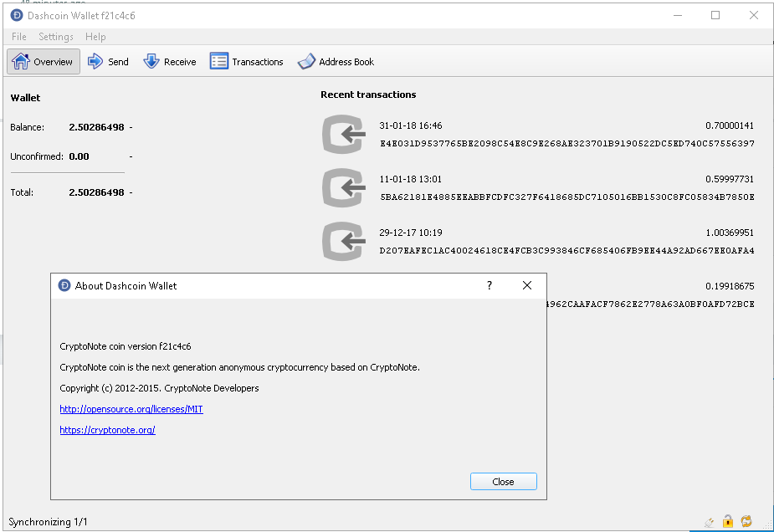
Task: Open the Overview tab in toolbar
Action: (44, 62)
